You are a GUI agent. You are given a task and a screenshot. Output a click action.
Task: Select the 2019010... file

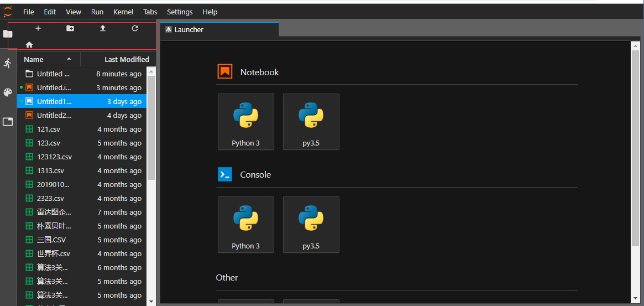coord(82,184)
